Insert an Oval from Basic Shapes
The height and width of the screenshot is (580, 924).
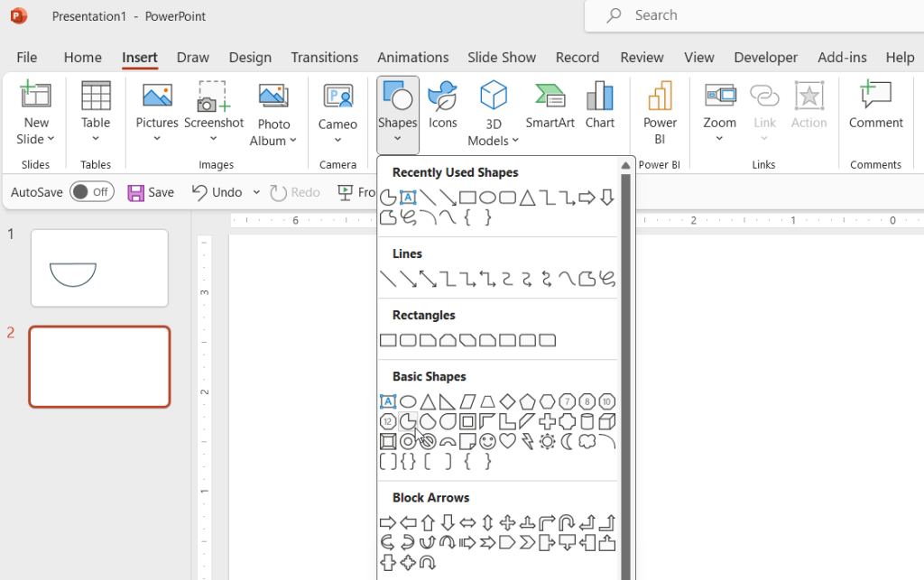(x=407, y=401)
